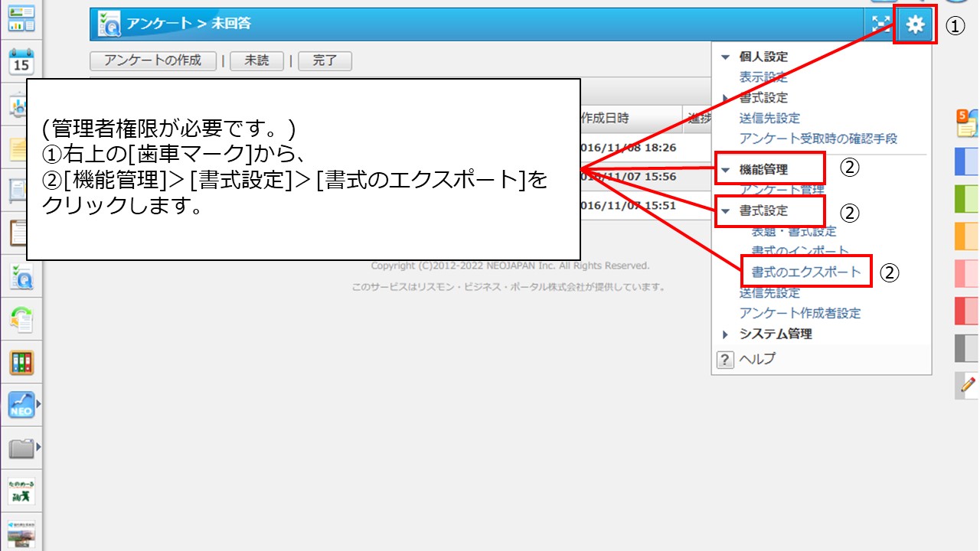Open 表示設定 in the settings menu
Screen dimensions: 980x551
pos(763,77)
